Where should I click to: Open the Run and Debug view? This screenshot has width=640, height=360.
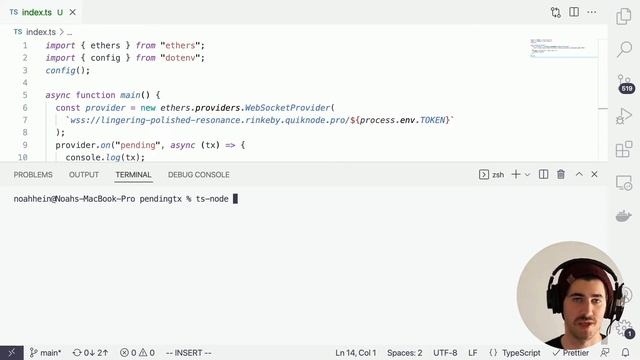click(624, 116)
